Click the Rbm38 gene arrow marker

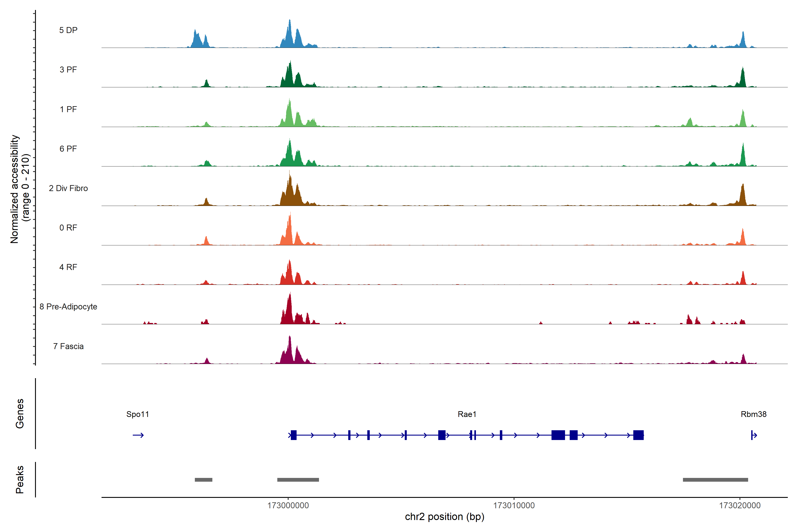753,435
